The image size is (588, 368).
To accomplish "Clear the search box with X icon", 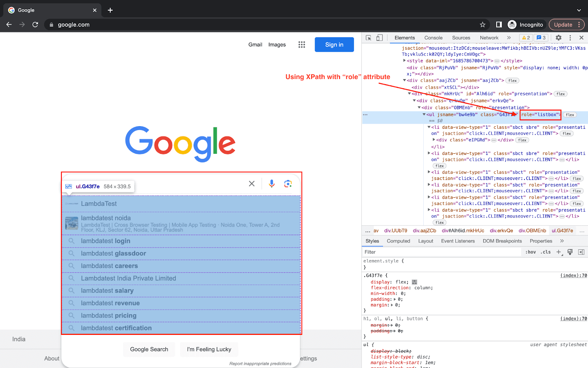I will pyautogui.click(x=252, y=184).
